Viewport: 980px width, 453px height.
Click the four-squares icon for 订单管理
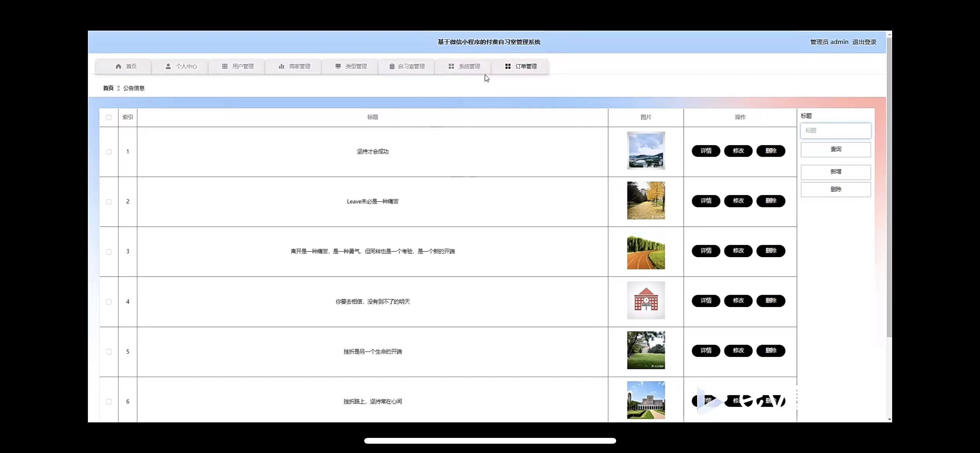tap(508, 66)
